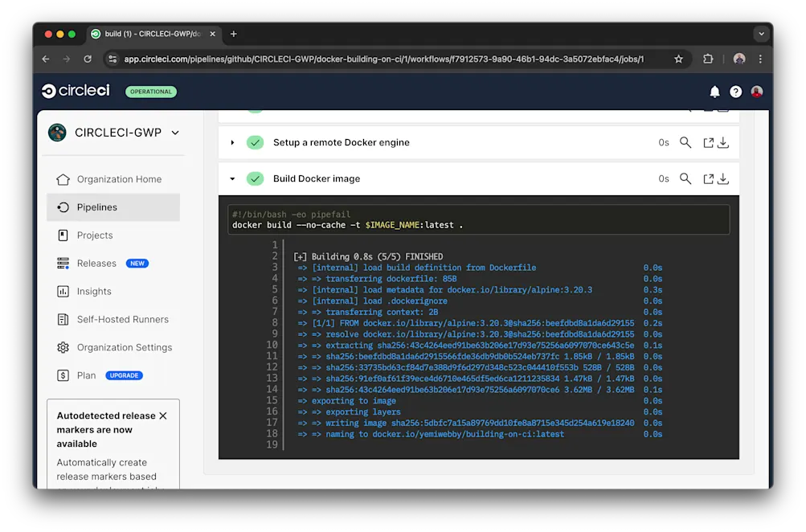The width and height of the screenshot is (806, 532).
Task: Click the Releases sidebar icon
Action: [63, 263]
